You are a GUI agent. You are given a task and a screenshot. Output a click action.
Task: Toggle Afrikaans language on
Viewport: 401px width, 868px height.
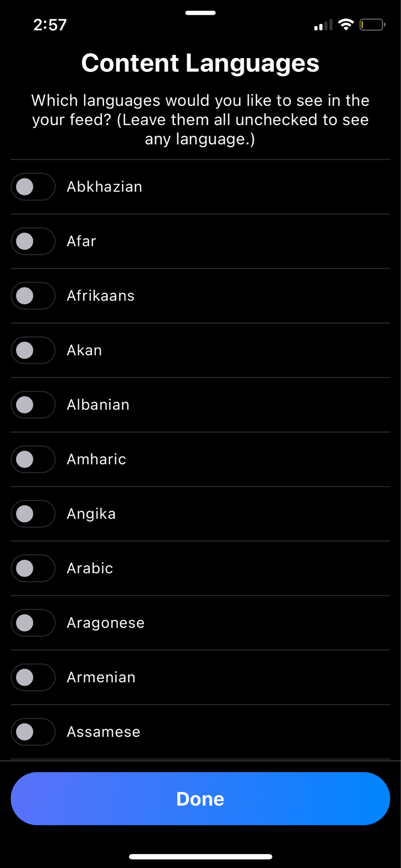pos(33,296)
